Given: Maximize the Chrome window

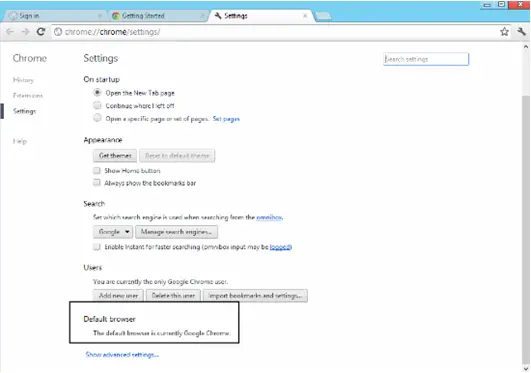Looking at the screenshot, I should coord(502,5).
